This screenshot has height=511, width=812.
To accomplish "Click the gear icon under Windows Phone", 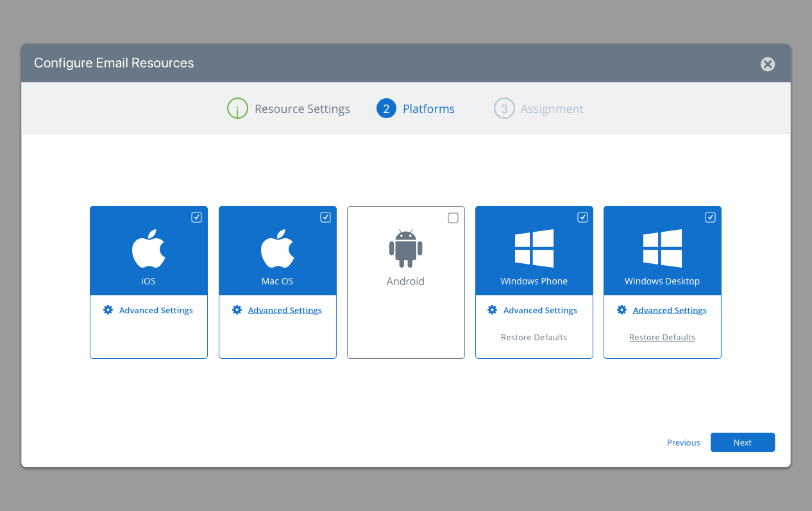I will coord(492,310).
